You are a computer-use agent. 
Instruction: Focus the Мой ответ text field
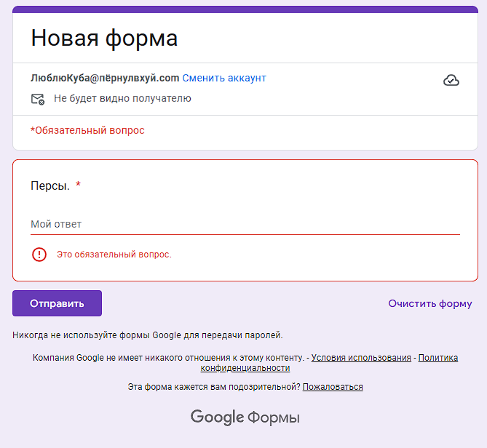pos(245,224)
